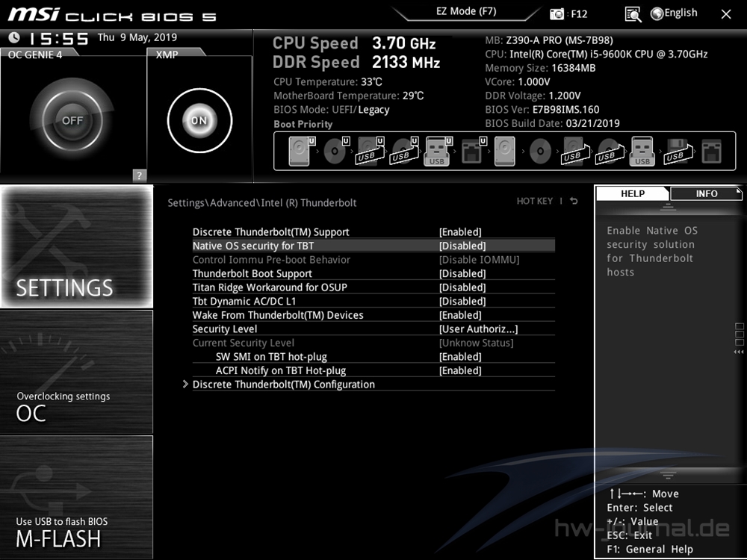Open the M-FLASH section
The width and height of the screenshot is (747, 560).
[77, 497]
